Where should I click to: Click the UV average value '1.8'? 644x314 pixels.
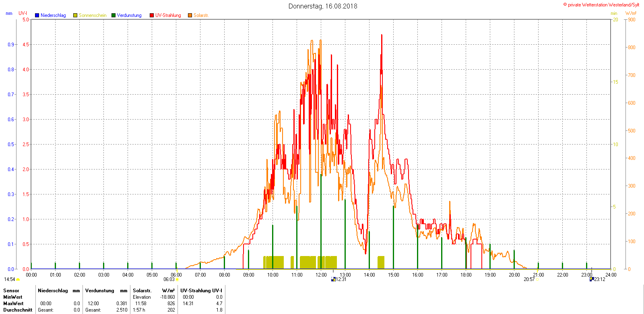point(219,310)
